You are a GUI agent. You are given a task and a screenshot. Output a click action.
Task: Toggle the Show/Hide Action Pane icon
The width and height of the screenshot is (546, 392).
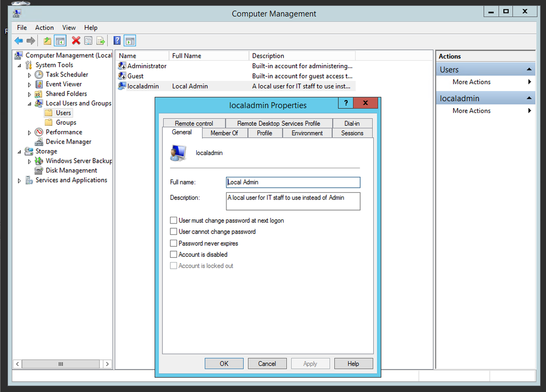click(130, 41)
